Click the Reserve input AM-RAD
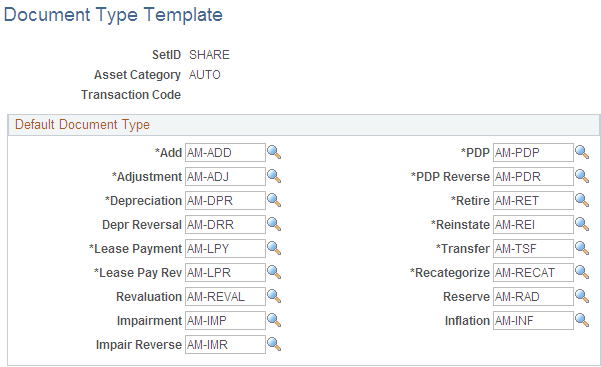The image size is (601, 367). point(533,296)
